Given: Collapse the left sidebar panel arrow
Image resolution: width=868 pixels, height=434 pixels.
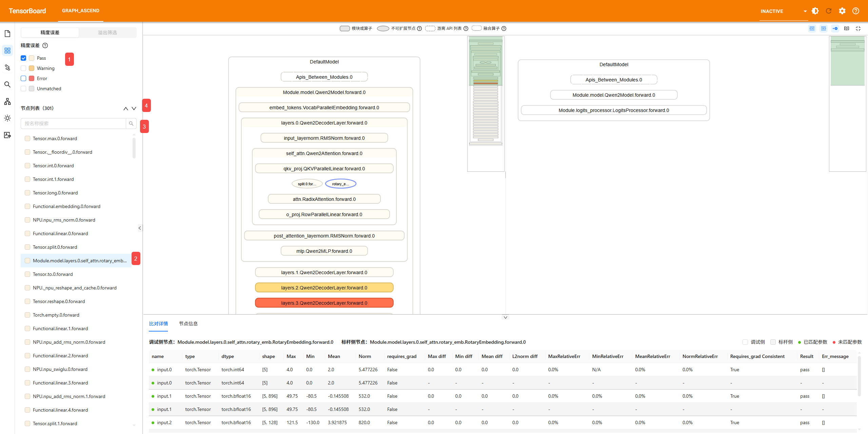Looking at the screenshot, I should (x=140, y=228).
